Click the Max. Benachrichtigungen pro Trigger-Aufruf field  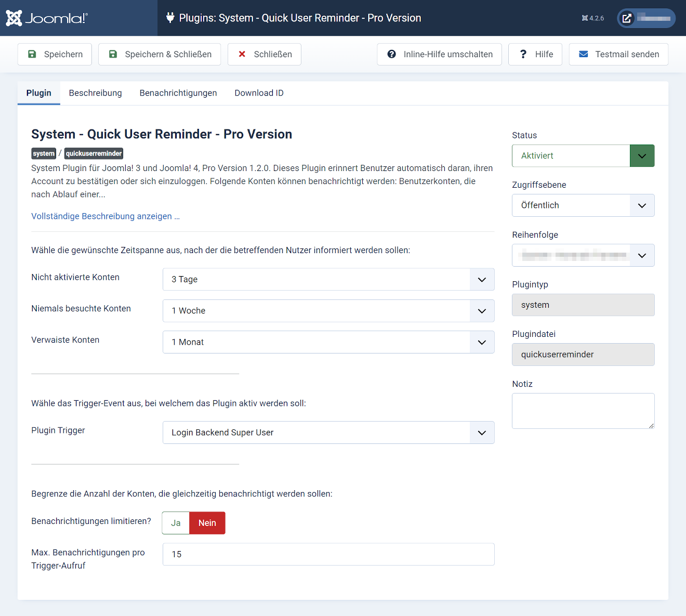click(x=328, y=554)
